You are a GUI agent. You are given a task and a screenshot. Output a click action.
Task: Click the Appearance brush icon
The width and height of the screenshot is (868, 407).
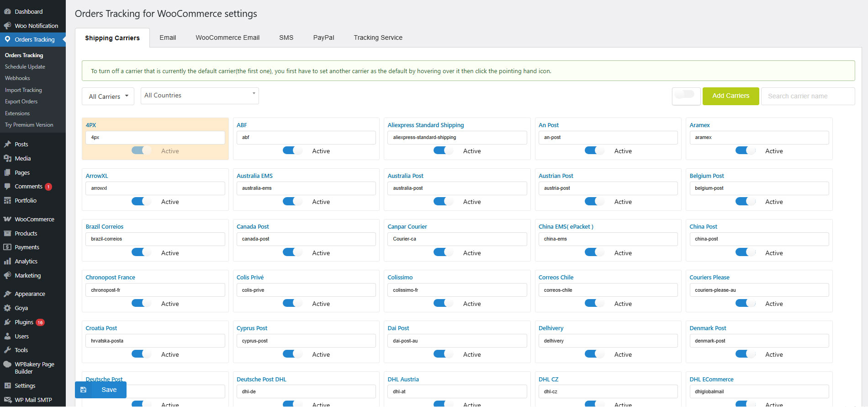7,294
